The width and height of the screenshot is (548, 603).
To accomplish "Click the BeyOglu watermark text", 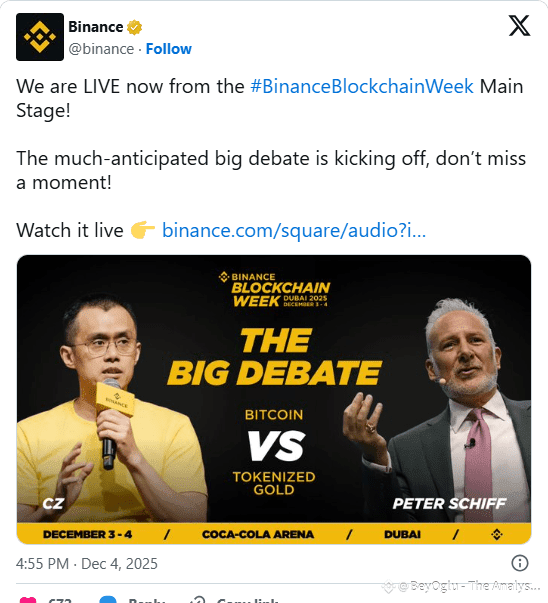I will click(x=467, y=586).
